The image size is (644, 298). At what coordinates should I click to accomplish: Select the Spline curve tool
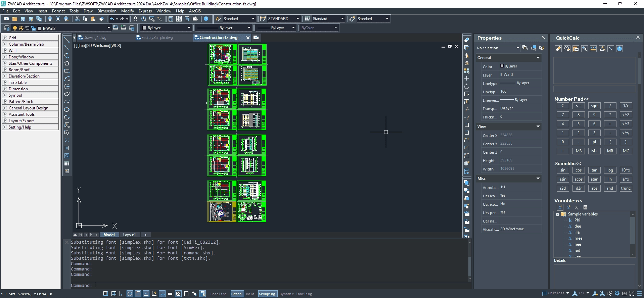[x=67, y=102]
